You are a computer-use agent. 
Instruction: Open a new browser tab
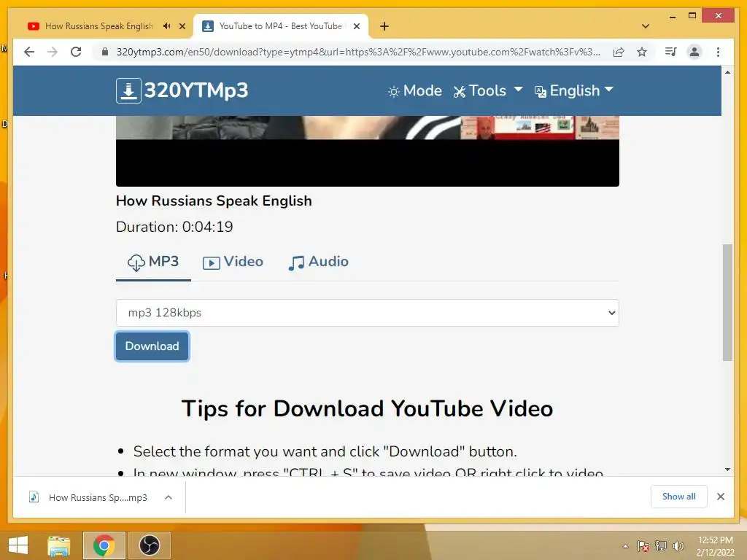tap(384, 26)
